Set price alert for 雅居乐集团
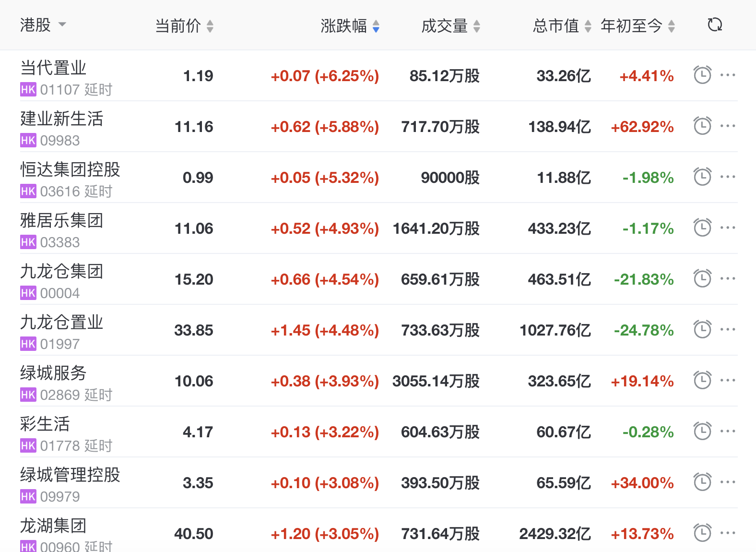 point(702,228)
